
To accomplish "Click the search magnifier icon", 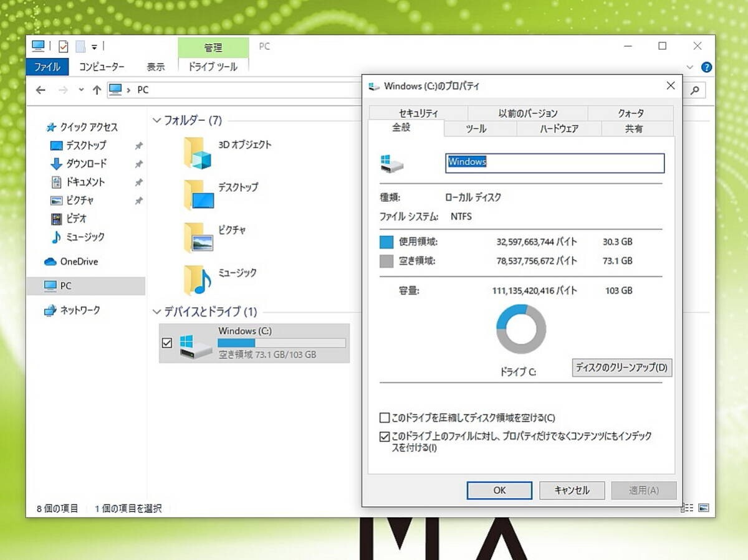I will coord(694,90).
